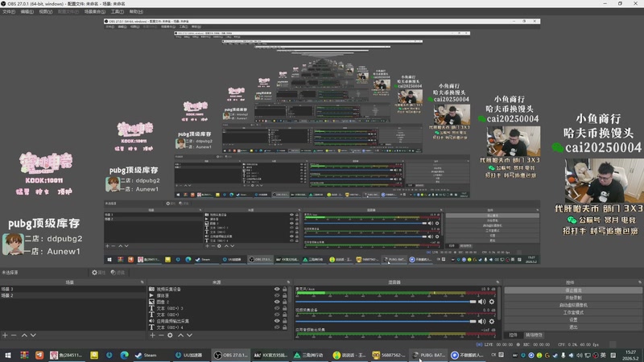Open Microsoft Edge from the taskbar
Screen dimensions: 644x362
point(125,355)
